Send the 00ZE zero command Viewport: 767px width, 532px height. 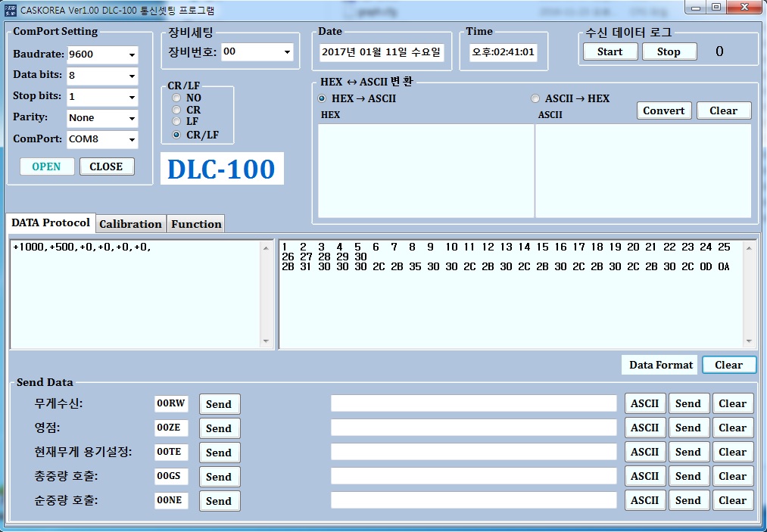pyautogui.click(x=219, y=428)
